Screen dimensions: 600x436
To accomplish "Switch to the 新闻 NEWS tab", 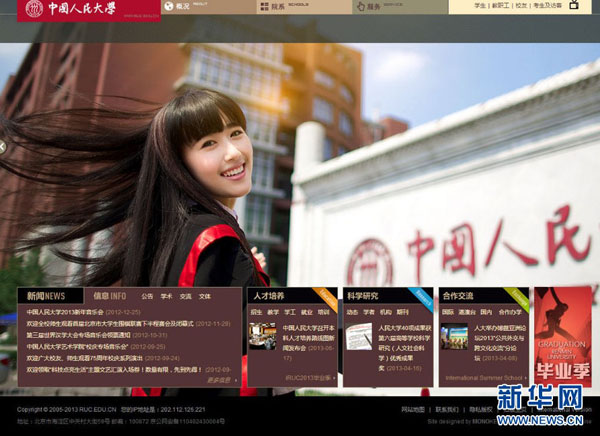I will (51, 296).
